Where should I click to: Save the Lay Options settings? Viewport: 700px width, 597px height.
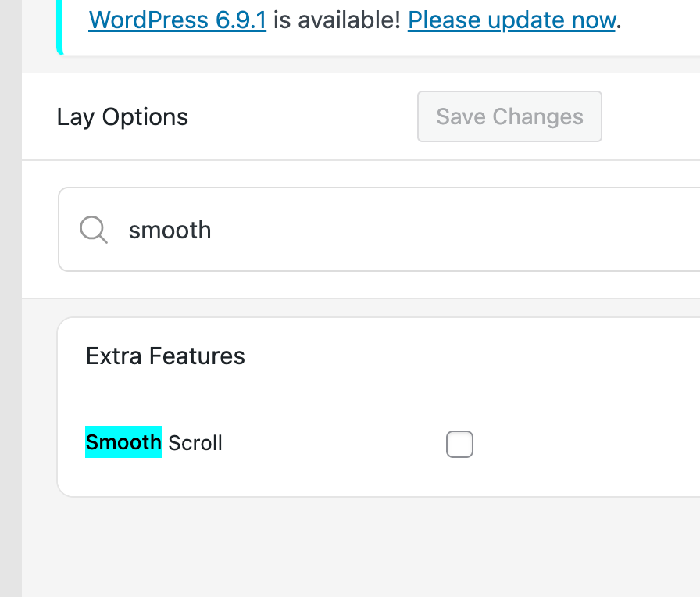tap(509, 116)
